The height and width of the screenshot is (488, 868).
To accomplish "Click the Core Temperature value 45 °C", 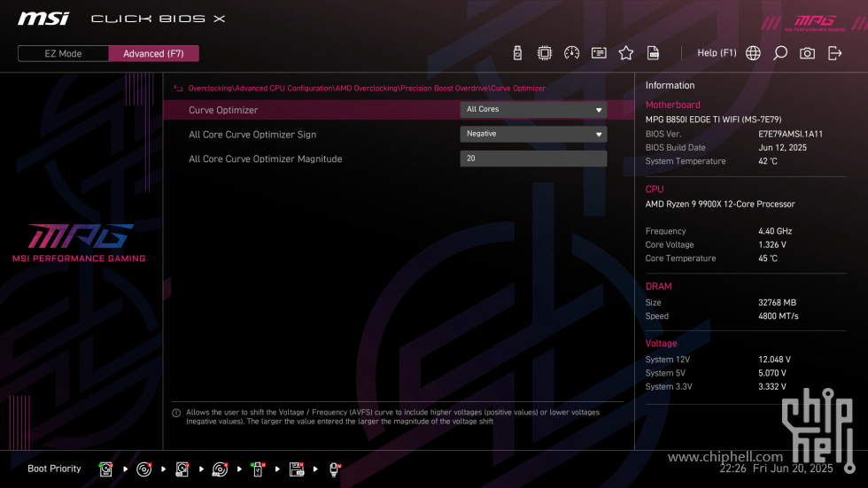I will click(768, 259).
